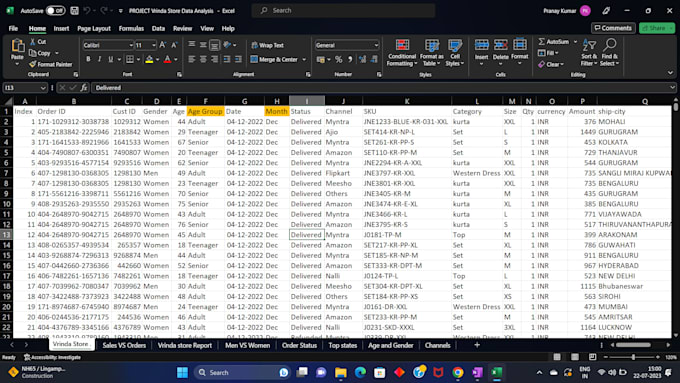Switch to the Data tab
Image resolution: width=680 pixels, height=383 pixels.
[158, 28]
